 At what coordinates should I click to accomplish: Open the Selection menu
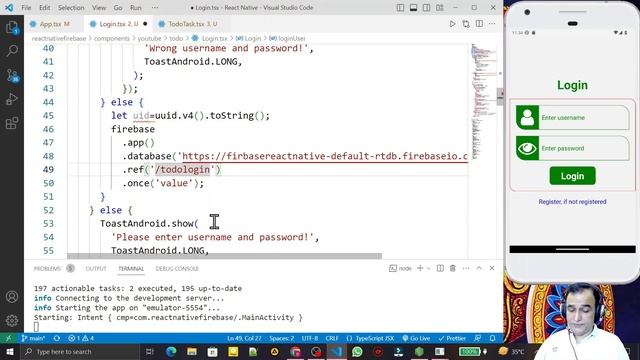pyautogui.click(x=71, y=8)
